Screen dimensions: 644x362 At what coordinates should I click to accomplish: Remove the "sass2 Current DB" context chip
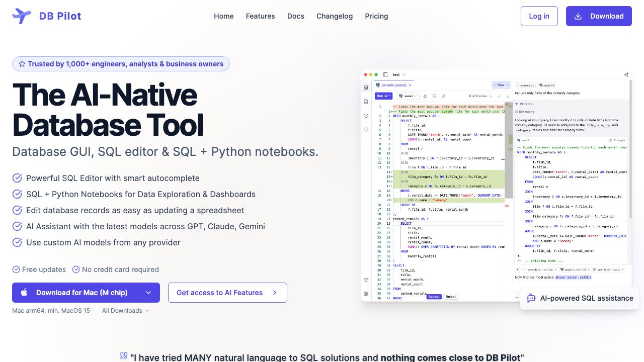(588, 270)
